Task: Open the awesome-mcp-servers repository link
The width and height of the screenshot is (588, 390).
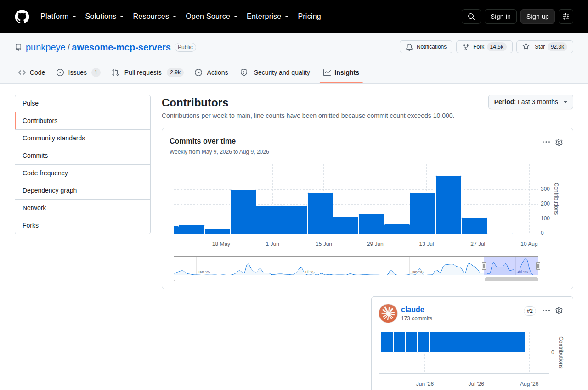Action: click(121, 47)
